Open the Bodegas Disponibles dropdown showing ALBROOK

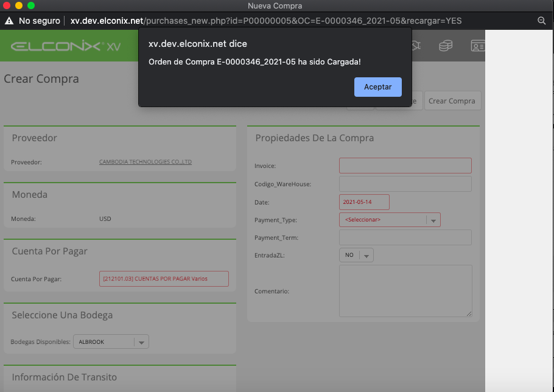(111, 342)
